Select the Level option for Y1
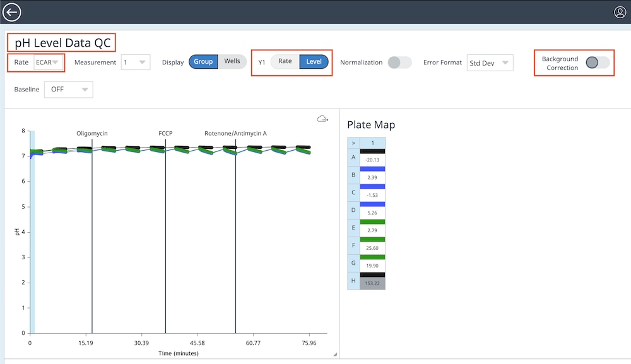Screen dimensions: 631x364 314,61
